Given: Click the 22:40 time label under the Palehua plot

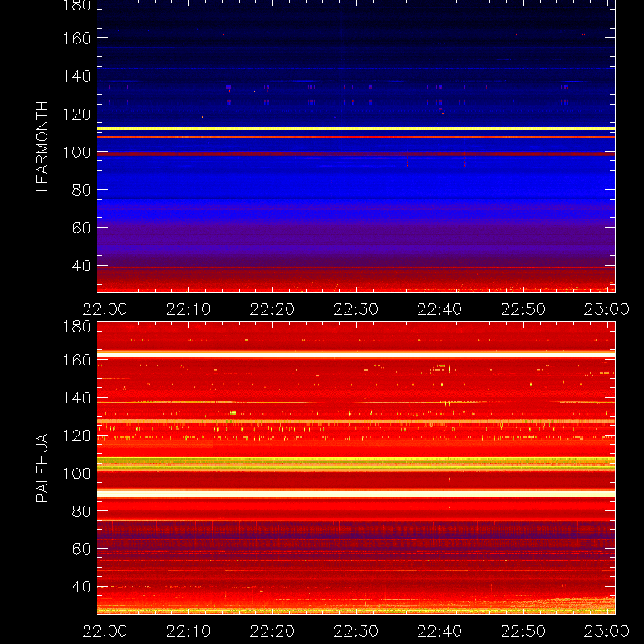Looking at the screenshot, I should (x=440, y=631).
